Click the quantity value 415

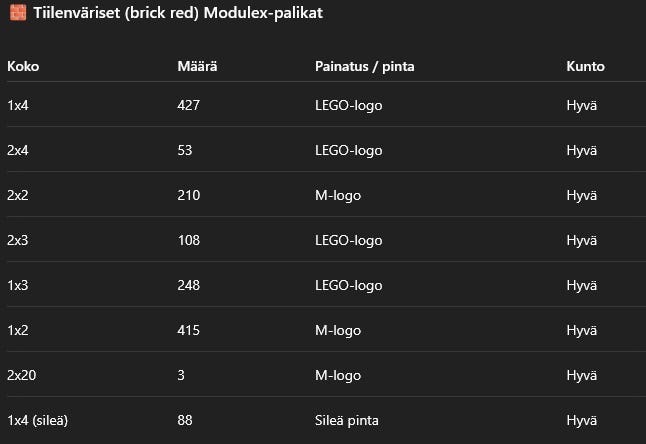pyautogui.click(x=189, y=330)
